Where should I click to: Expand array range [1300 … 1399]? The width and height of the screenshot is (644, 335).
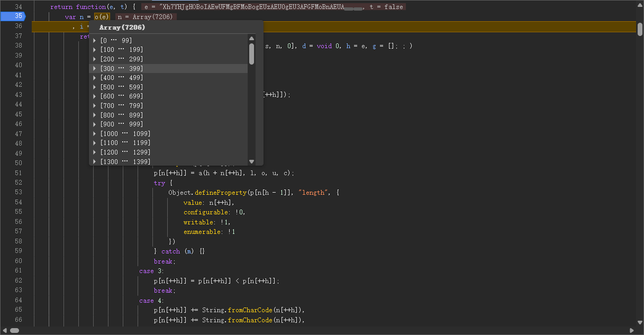point(95,161)
